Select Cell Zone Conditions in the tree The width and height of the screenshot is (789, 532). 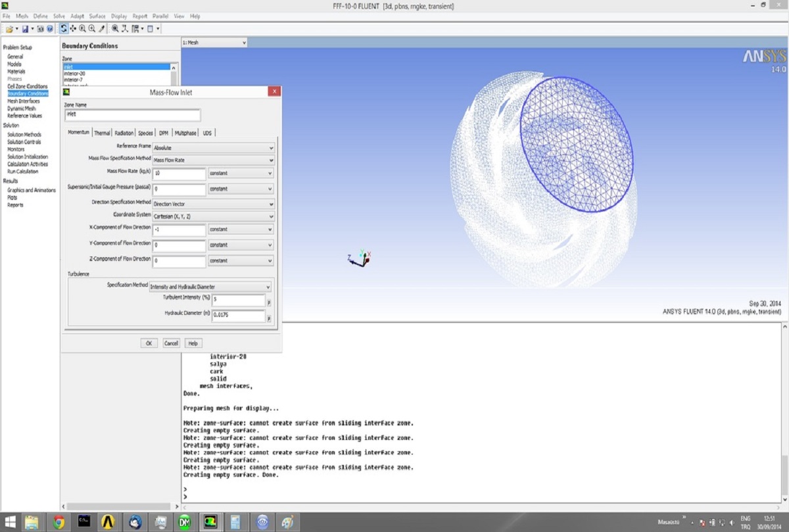[x=28, y=86]
